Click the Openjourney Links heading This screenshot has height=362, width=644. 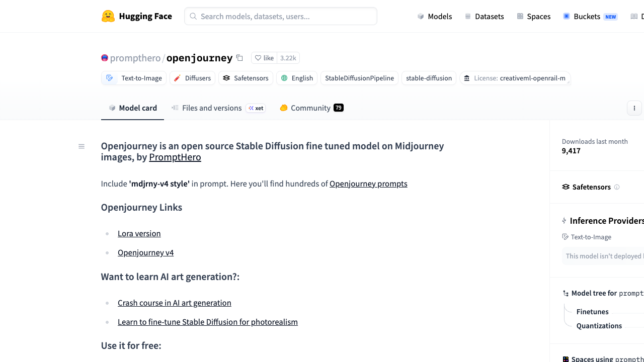pos(141,207)
